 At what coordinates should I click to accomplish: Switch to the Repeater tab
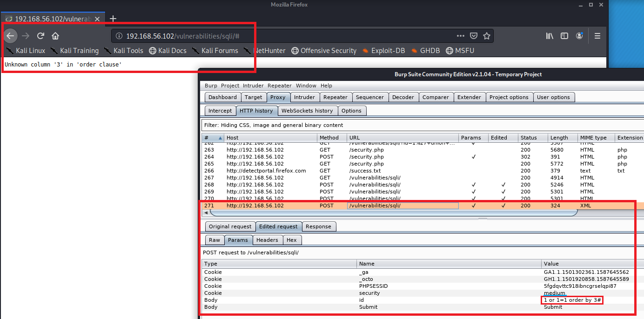(335, 97)
